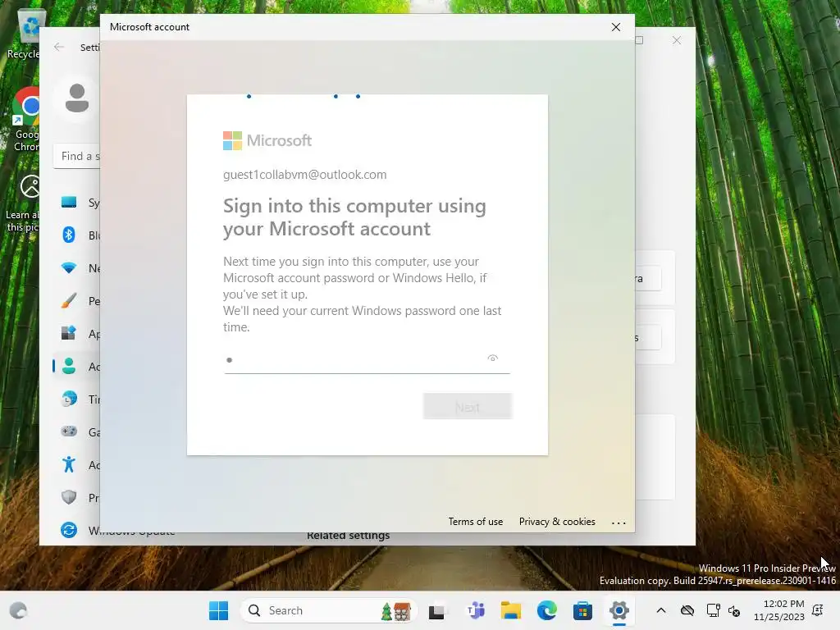Click the Next button in sign-in dialog

[467, 407]
